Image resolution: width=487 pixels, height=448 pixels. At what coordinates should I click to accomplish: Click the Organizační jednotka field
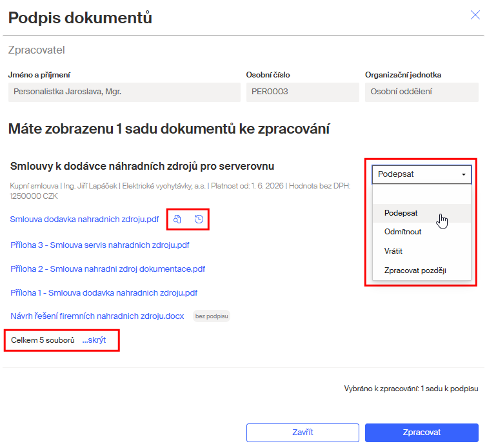pyautogui.click(x=422, y=92)
